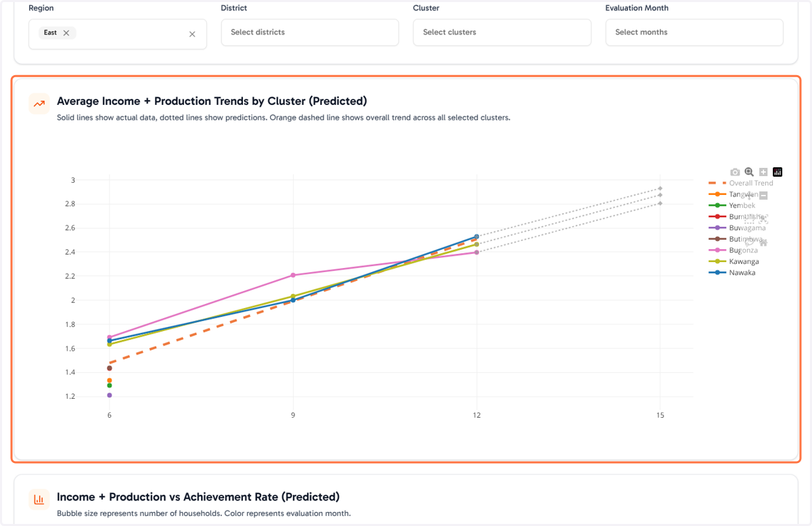Open the Select districts dropdown
The height and width of the screenshot is (526, 812).
[310, 32]
